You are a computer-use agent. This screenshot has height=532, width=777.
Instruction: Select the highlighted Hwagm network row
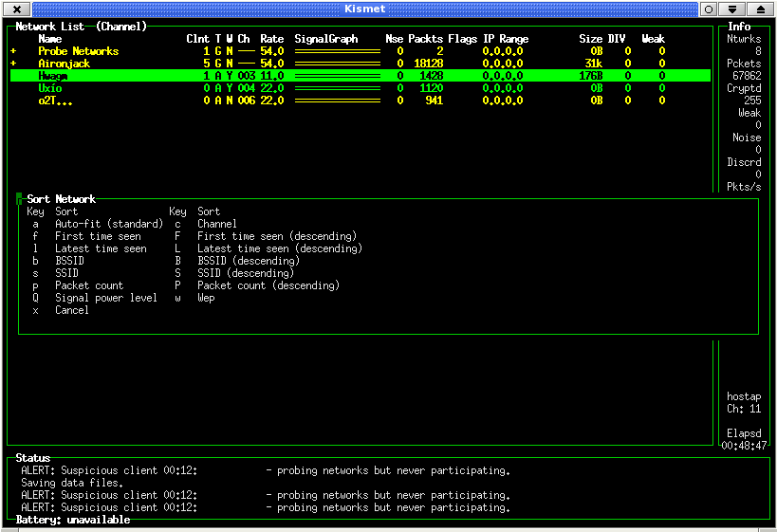coord(51,76)
